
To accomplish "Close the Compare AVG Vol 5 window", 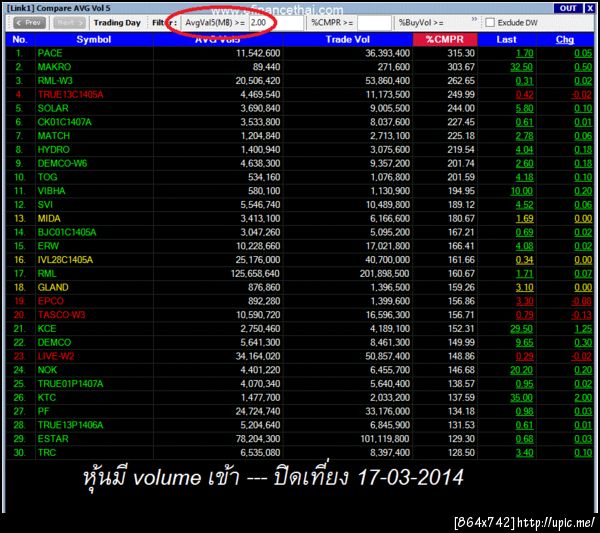I will (x=589, y=8).
